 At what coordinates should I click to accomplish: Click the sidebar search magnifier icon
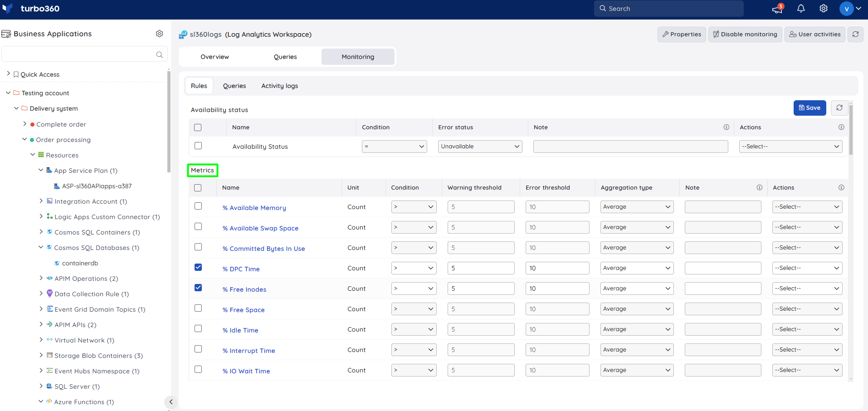[159, 54]
